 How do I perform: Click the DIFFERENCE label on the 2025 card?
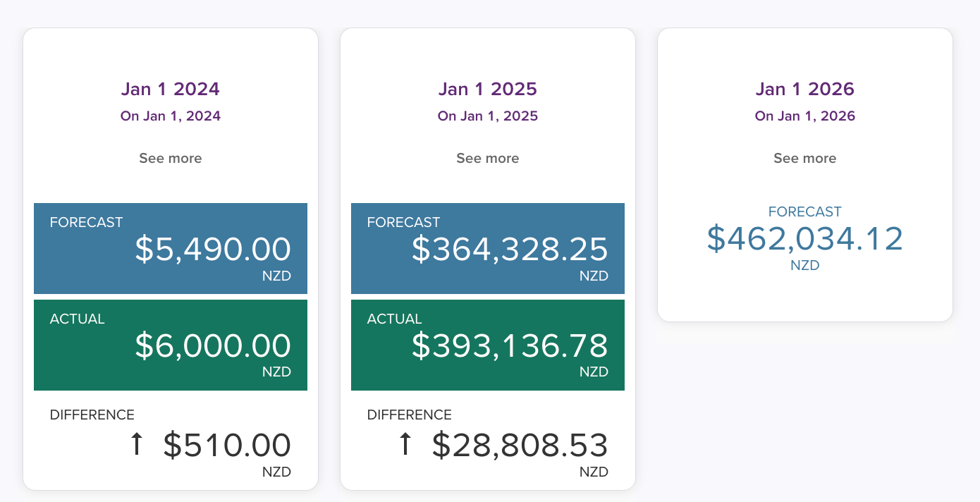coord(410,415)
